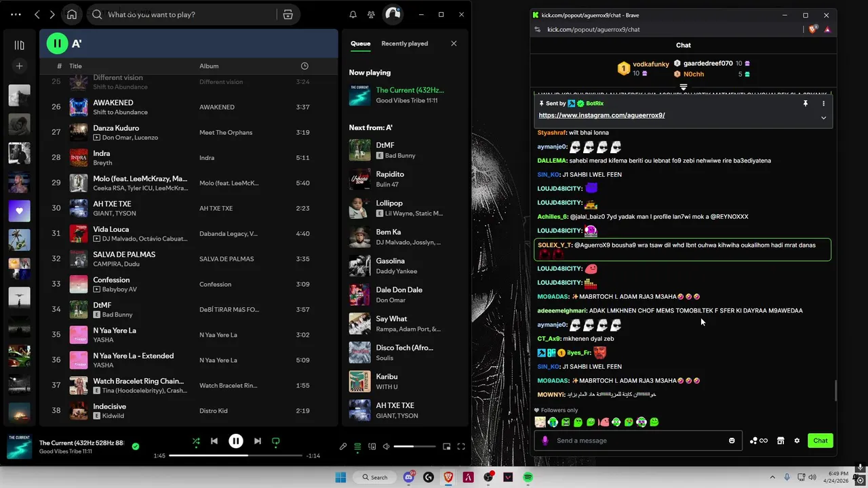Click Lollipop album thumbnail in queue
Screen dimensions: 868x488
pyautogui.click(x=360, y=208)
